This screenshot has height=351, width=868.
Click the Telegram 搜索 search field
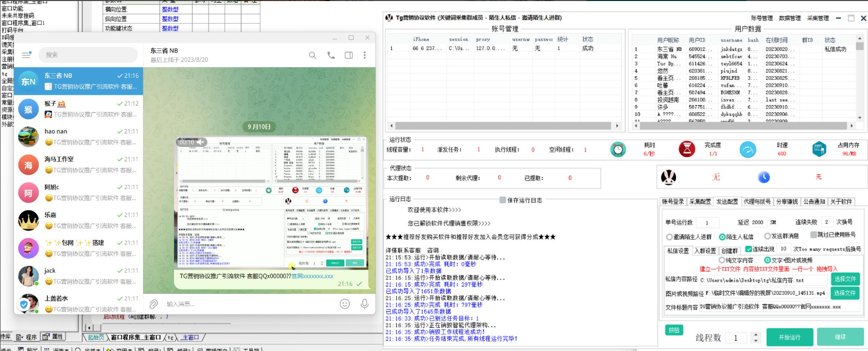click(88, 55)
